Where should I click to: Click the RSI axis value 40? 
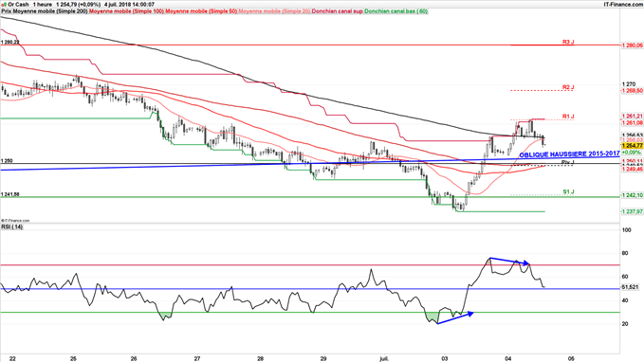(626, 300)
